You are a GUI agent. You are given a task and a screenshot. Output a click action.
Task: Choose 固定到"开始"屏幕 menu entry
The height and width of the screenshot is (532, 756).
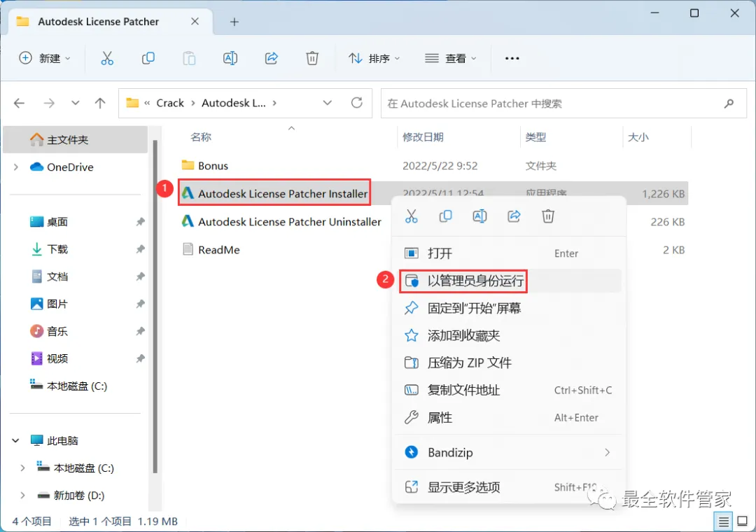[507, 308]
